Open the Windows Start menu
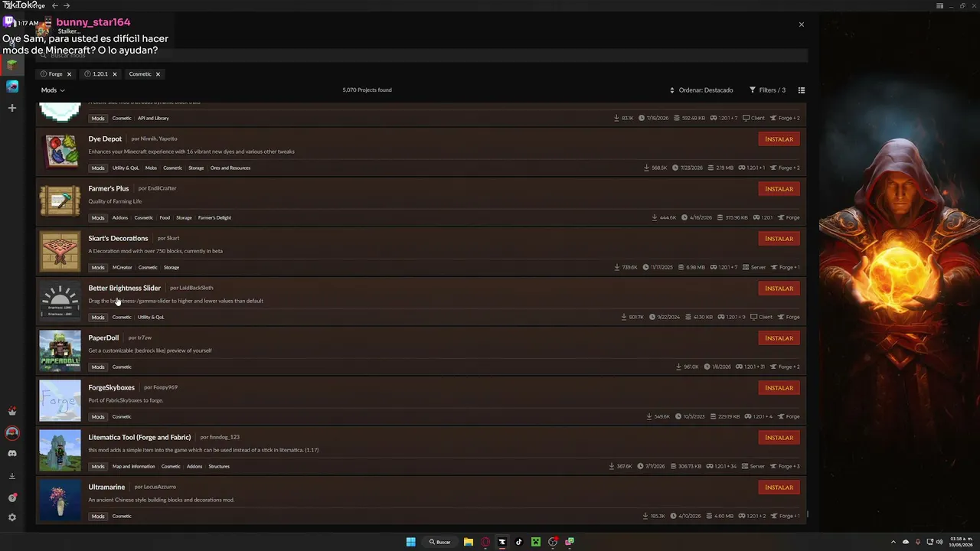 pos(411,542)
